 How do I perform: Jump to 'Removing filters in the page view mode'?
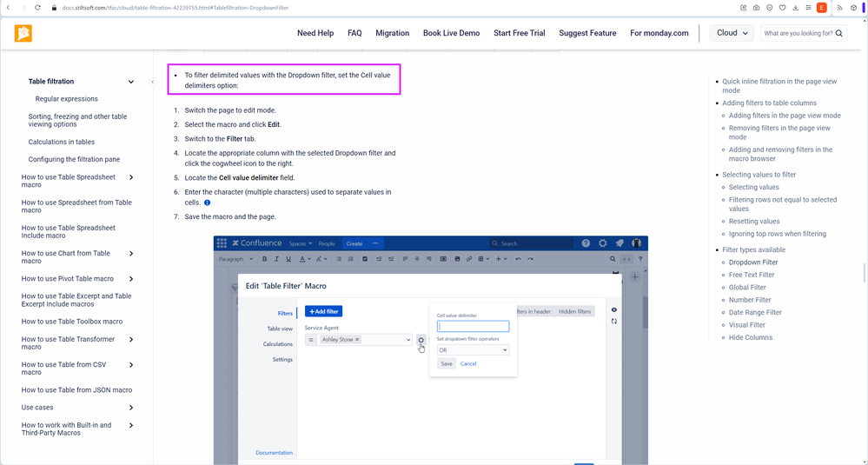coord(779,132)
